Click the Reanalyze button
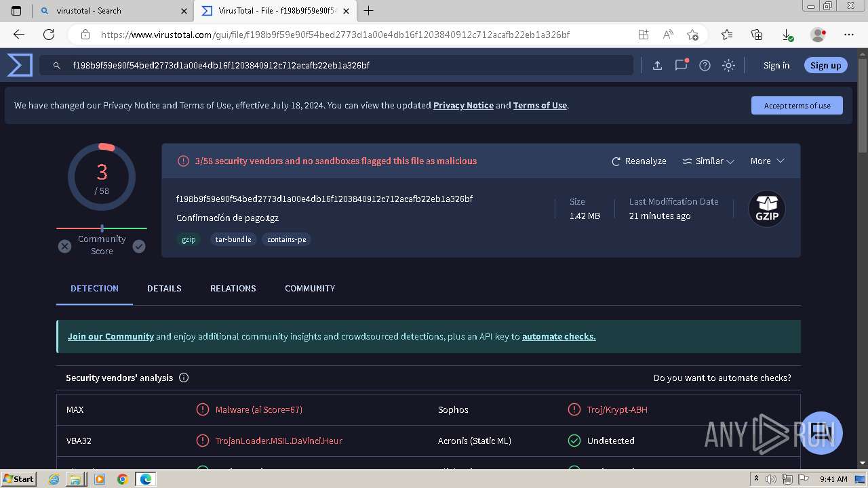The width and height of the screenshot is (868, 488). pos(639,161)
